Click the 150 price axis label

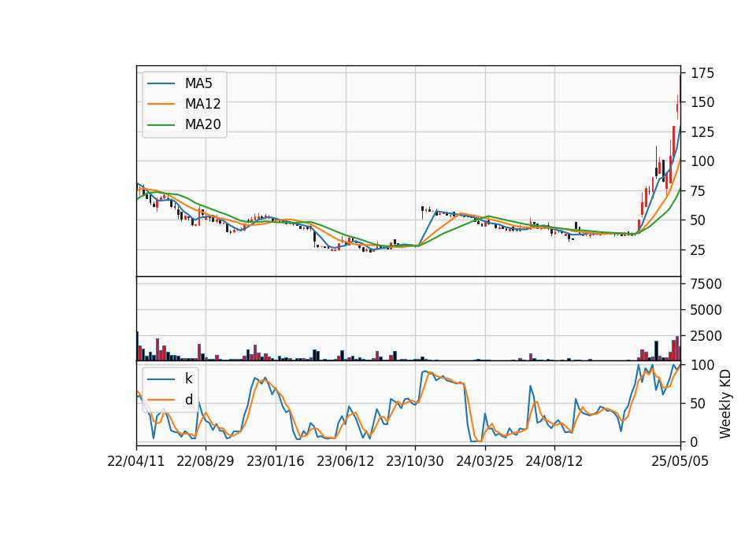pyautogui.click(x=702, y=102)
